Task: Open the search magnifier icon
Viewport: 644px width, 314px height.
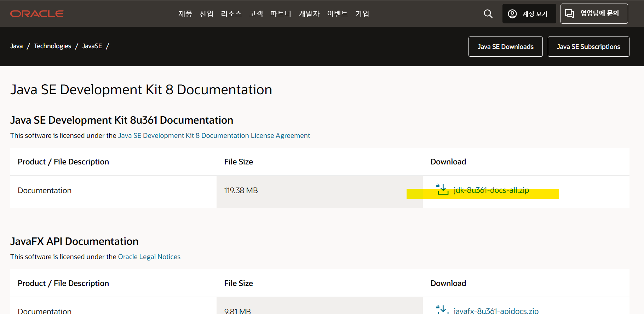Action: (x=488, y=14)
